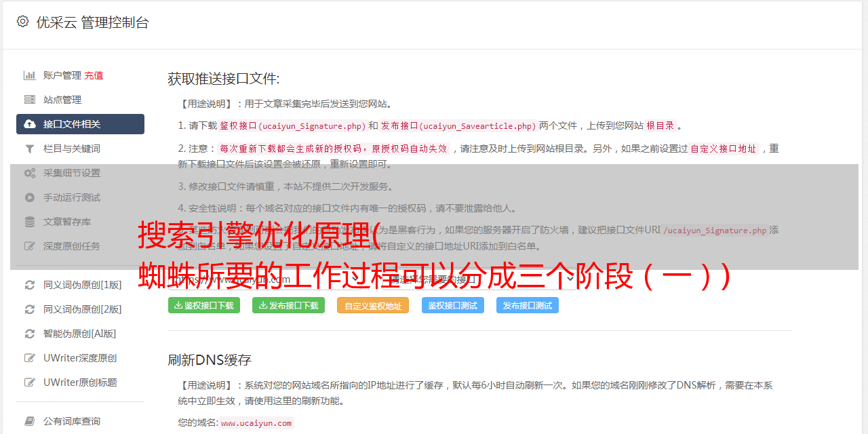Click the warning text 每次重新下载都会生成新的授权码
868x434 pixels.
tap(292, 149)
